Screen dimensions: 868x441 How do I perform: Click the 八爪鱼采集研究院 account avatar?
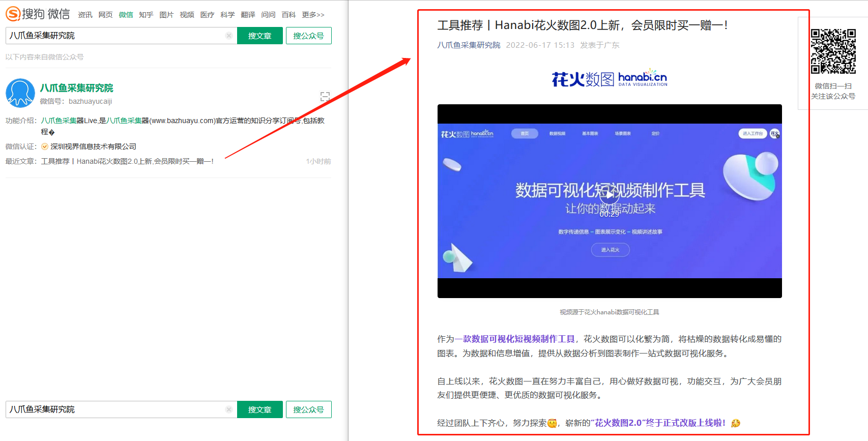point(20,93)
